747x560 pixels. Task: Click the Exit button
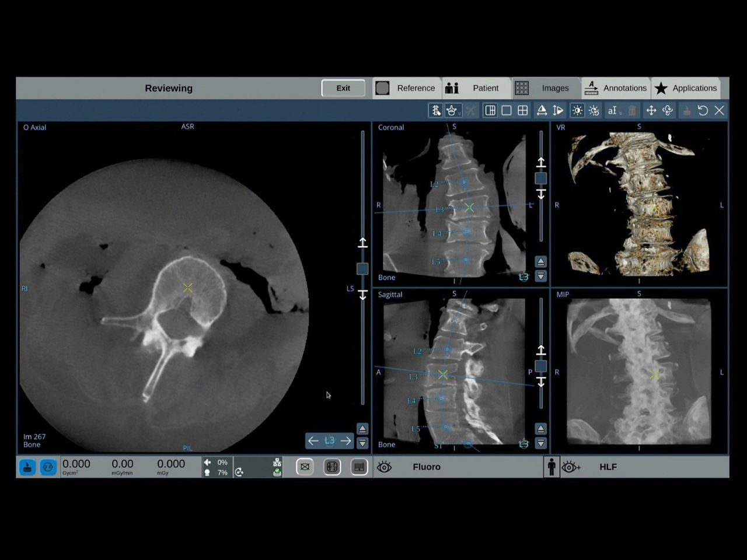click(343, 88)
